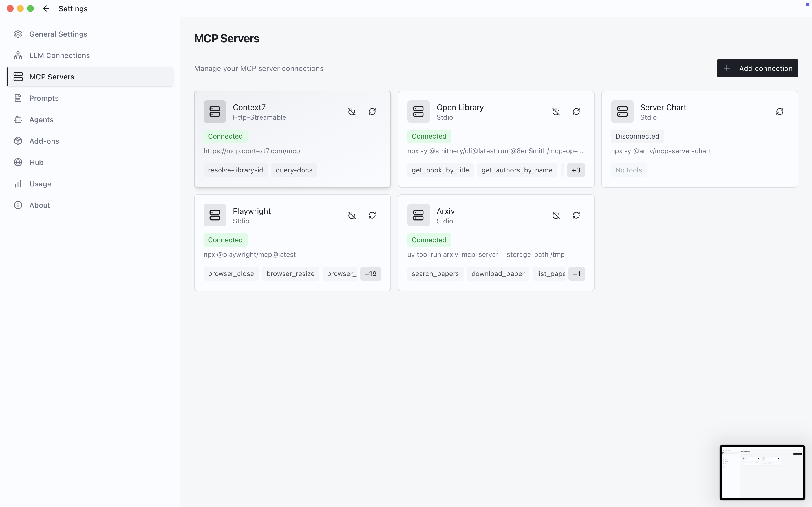Click the Arxiv disconnect icon
Image resolution: width=812 pixels, height=507 pixels.
point(556,215)
